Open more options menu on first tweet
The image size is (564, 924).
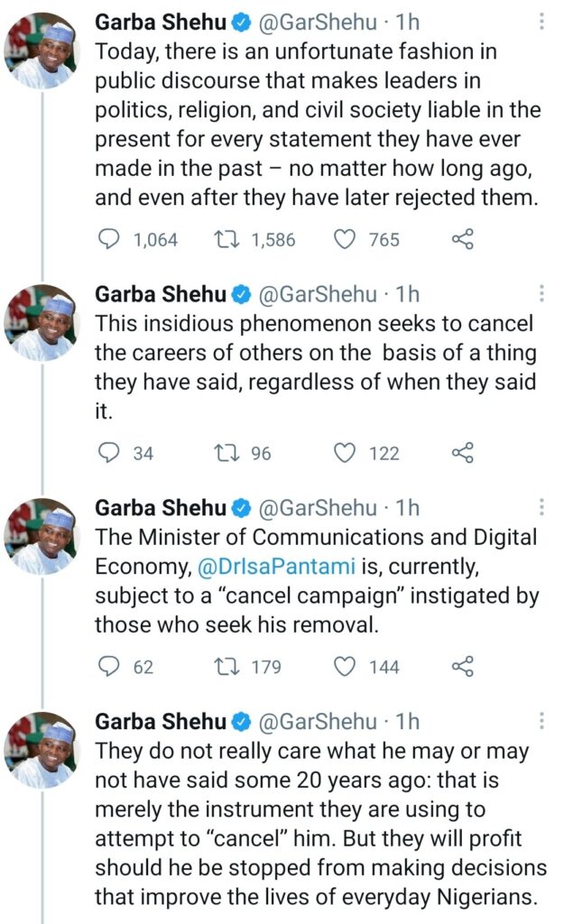541,22
